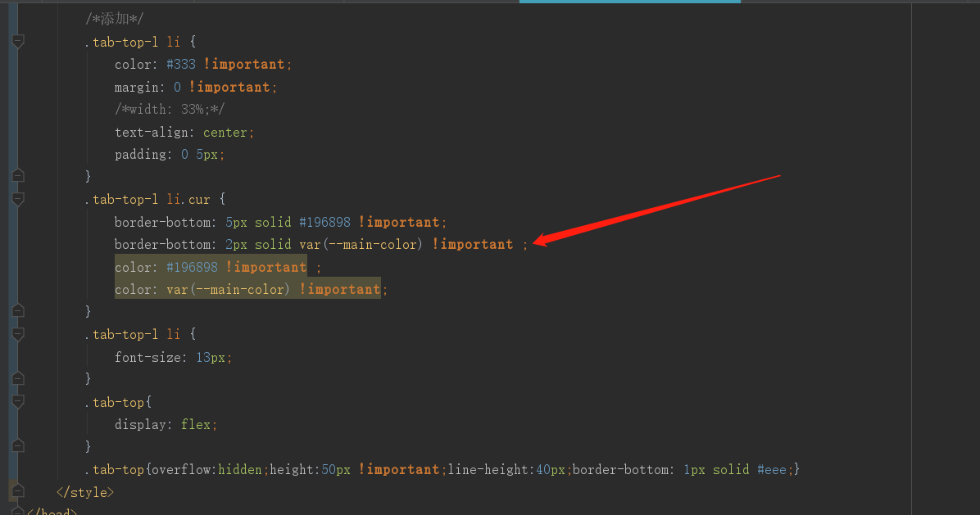Click 'overflow:hidden' in the one-line .tab-top rule
Screen dimensions: 980x515
(206, 469)
